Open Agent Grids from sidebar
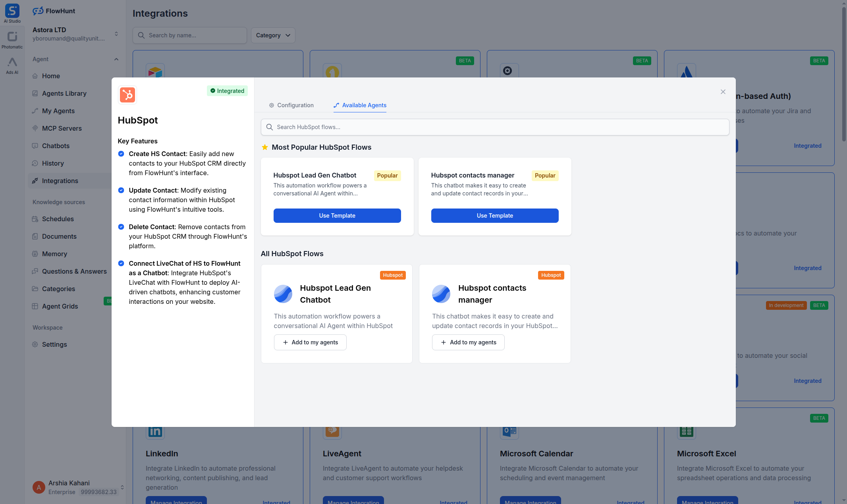The height and width of the screenshot is (504, 847). click(60, 306)
